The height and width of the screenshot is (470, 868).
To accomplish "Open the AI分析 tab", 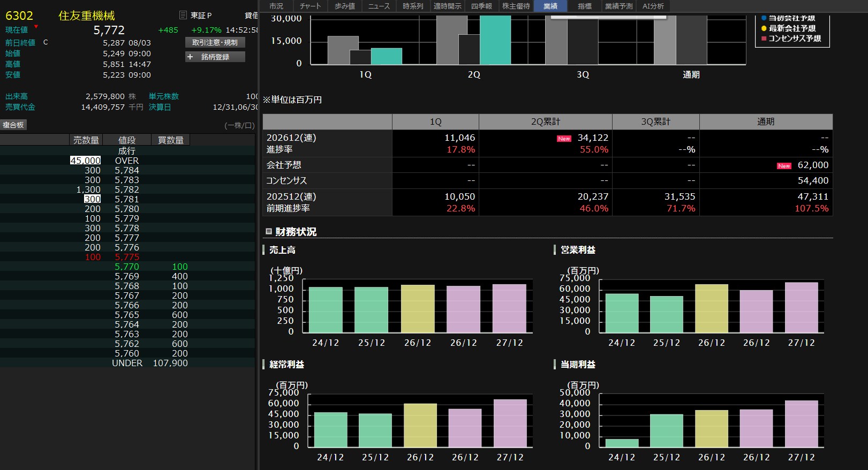I will point(653,6).
